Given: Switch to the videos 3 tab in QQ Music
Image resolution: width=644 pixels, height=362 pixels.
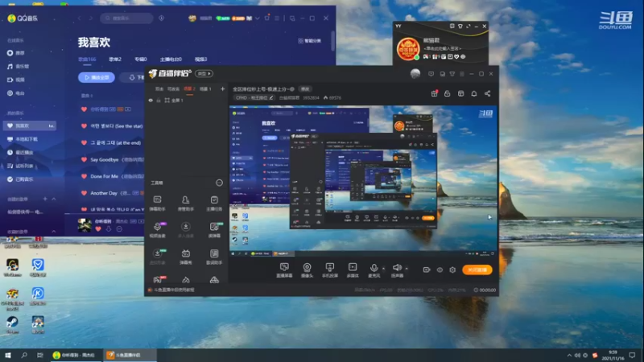Looking at the screenshot, I should (200, 60).
